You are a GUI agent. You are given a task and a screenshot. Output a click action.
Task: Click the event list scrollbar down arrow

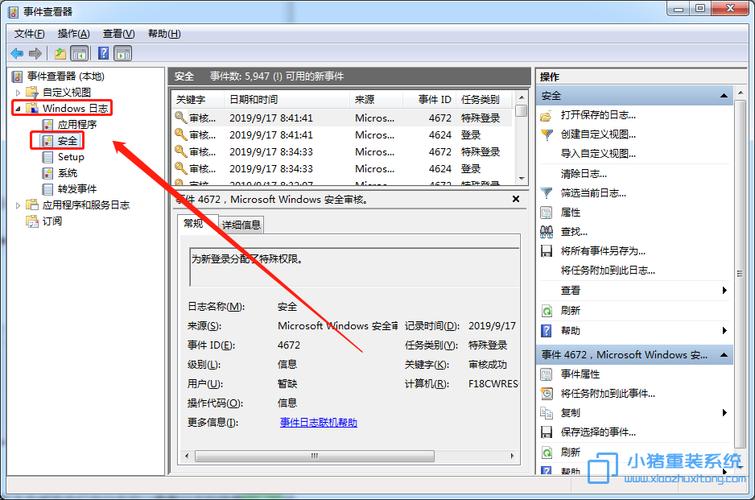coord(521,179)
